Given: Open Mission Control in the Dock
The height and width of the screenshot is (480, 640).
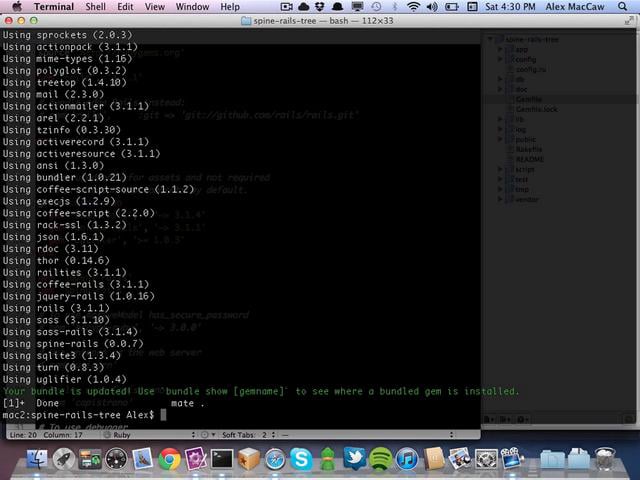Looking at the screenshot, I should click(x=90, y=459).
